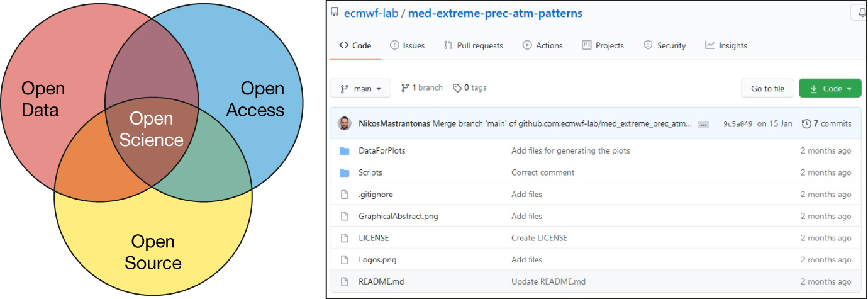Click the clock history icon beside commits
This screenshot has width=868, height=299.
coord(806,124)
